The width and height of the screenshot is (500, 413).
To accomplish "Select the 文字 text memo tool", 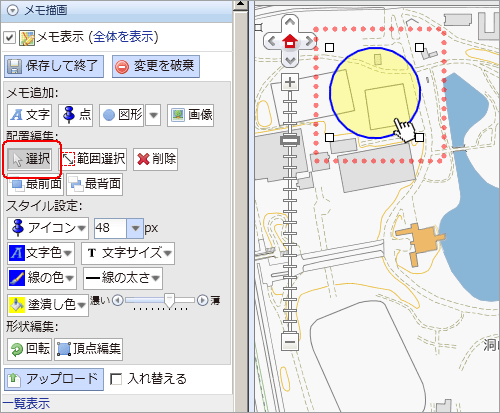I will point(29,115).
